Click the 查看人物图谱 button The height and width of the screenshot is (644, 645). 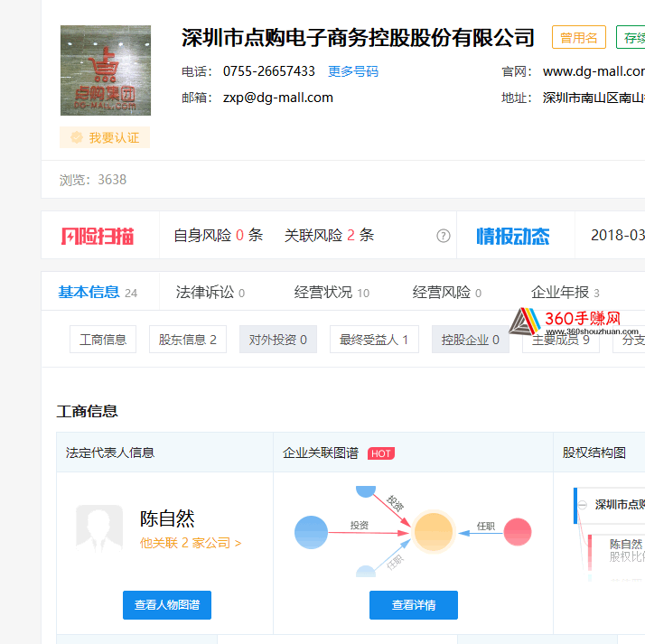(x=167, y=605)
